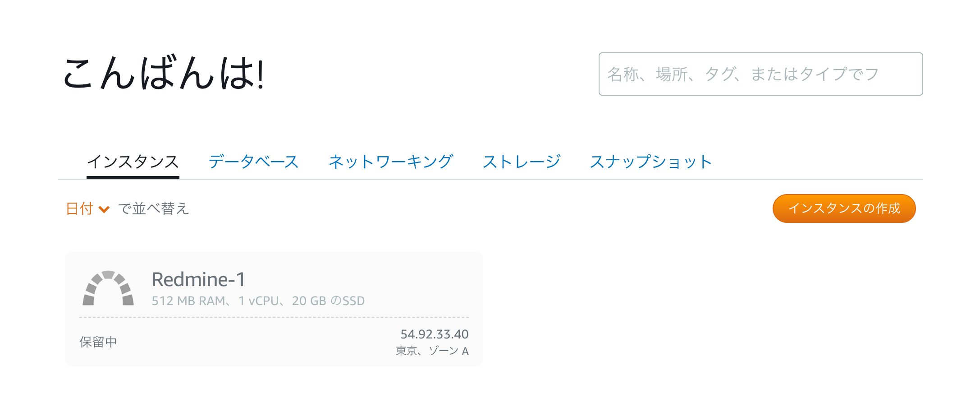Focus the resource search filter field
980x417 pixels.
(x=760, y=74)
